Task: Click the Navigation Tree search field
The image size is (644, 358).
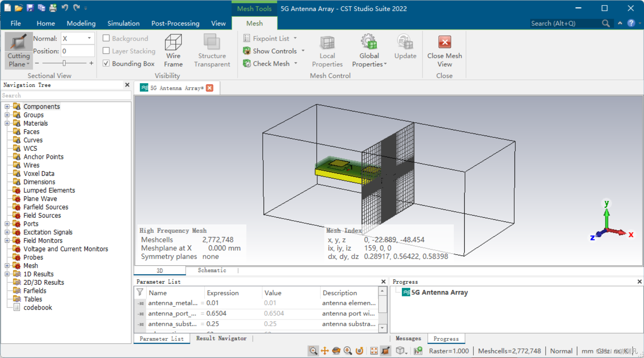Action: coord(66,95)
